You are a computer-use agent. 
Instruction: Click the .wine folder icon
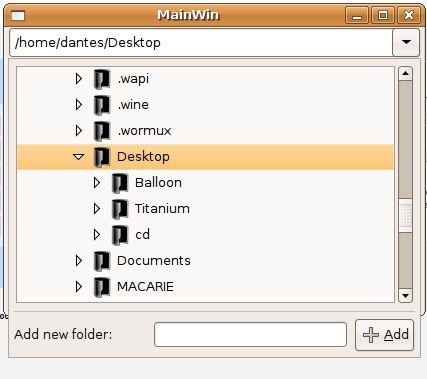(x=102, y=105)
